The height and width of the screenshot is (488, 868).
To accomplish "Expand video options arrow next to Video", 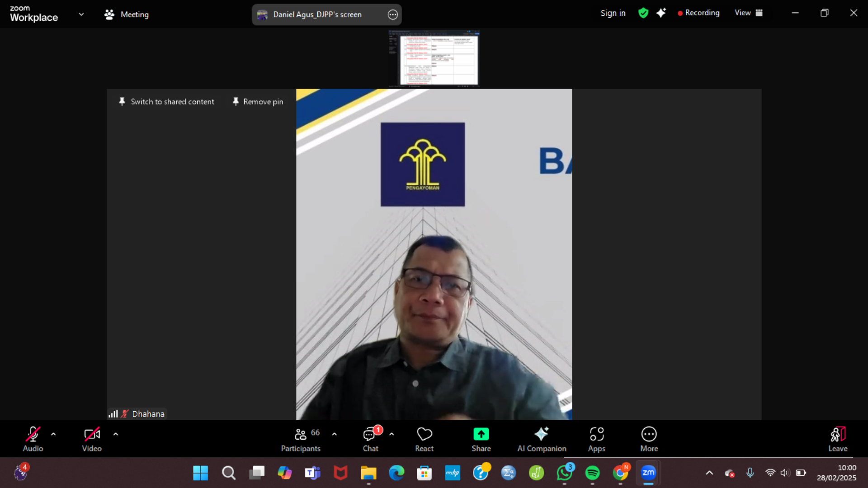I will (x=116, y=434).
